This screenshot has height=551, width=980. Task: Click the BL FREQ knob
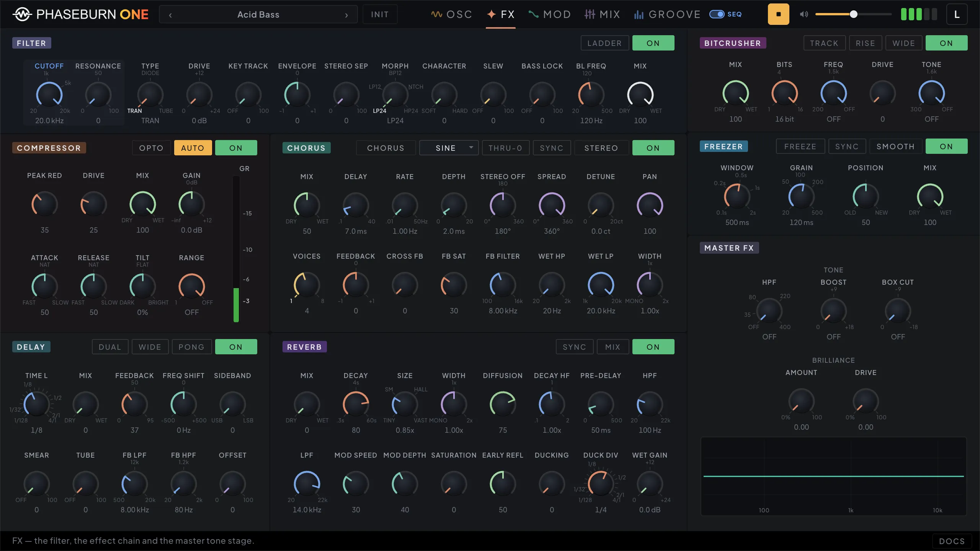coord(591,95)
